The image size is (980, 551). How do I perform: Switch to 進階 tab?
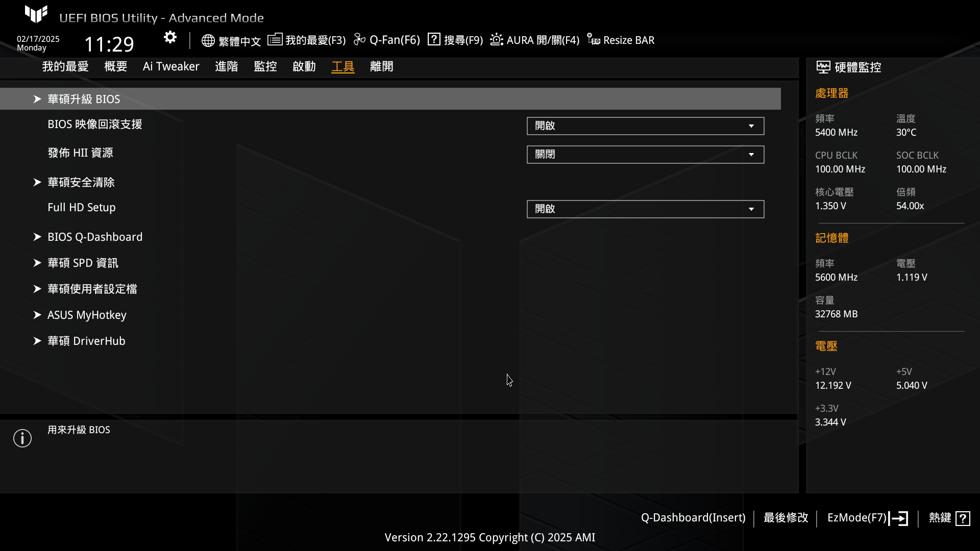(227, 67)
